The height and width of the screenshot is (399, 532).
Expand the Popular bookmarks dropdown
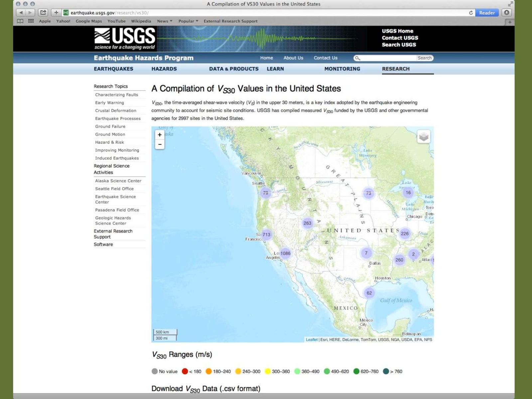click(x=188, y=21)
